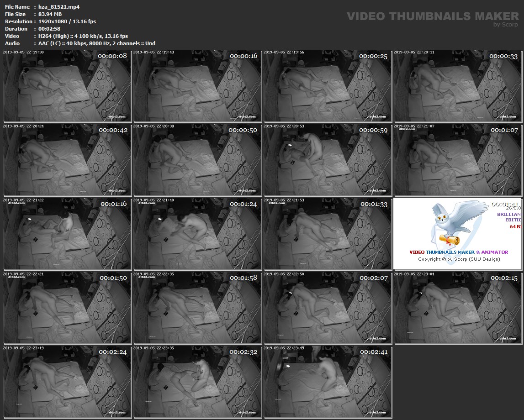Select the frame timestamped 00:01:50
Image resolution: width=524 pixels, height=420 pixels.
[67, 308]
